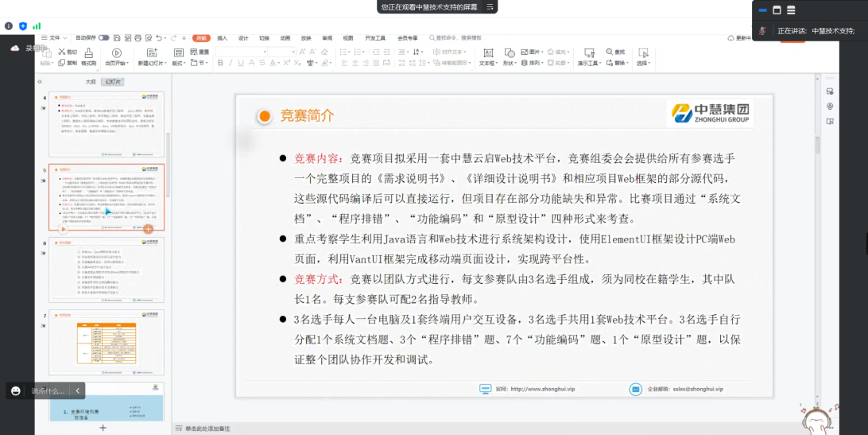Expand the Layout (版式) dropdown
This screenshot has width=868, height=435.
pyautogui.click(x=184, y=64)
